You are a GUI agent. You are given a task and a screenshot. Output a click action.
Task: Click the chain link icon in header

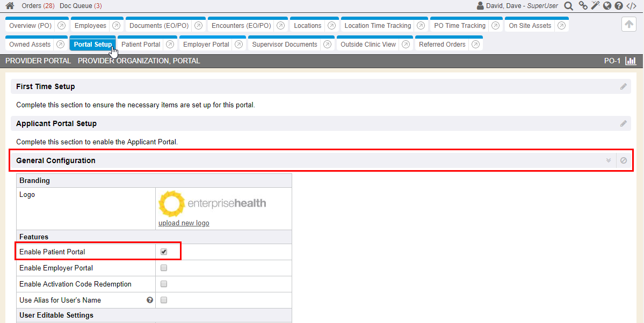(x=583, y=6)
